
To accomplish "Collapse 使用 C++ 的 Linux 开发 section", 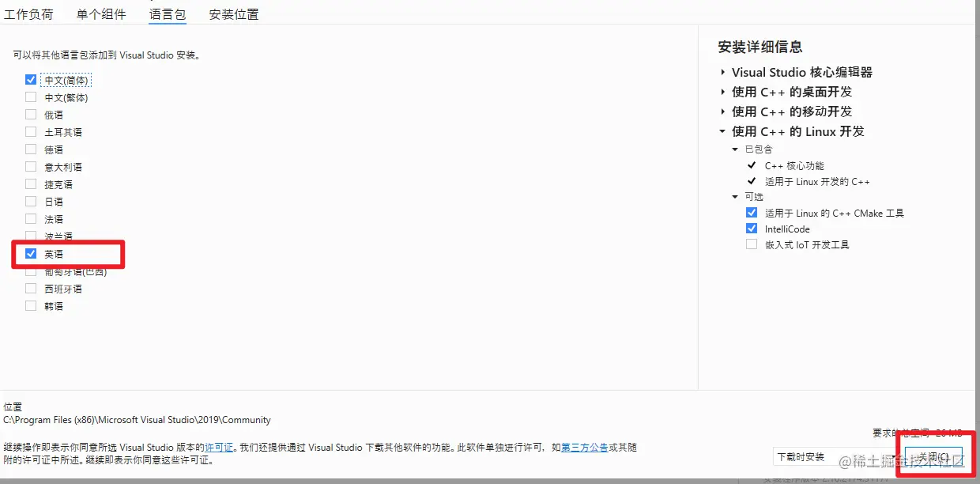I will (x=723, y=131).
